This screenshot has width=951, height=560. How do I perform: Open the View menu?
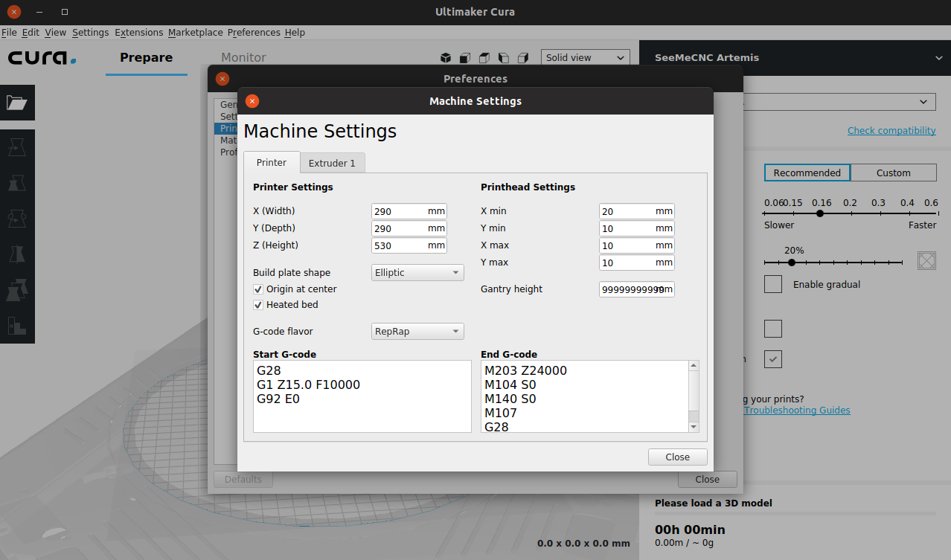pos(55,33)
